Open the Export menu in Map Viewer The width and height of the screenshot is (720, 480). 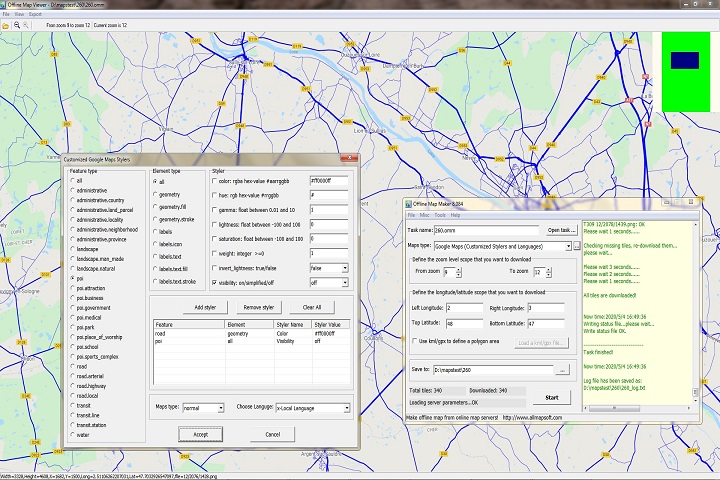click(36, 15)
